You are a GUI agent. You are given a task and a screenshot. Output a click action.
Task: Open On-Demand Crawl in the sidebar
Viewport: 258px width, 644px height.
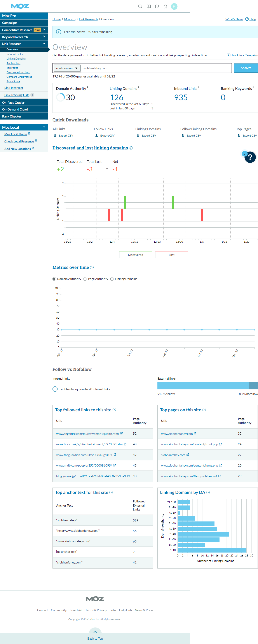24,109
